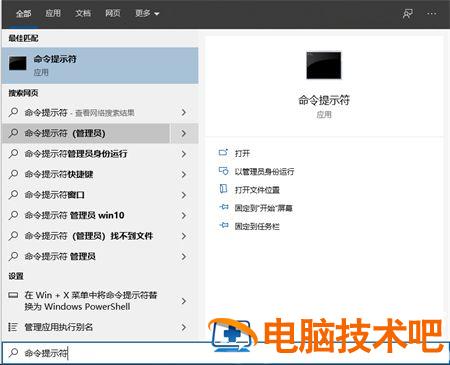Select suggestion 命令提示符管理员身份运行
Image resolution: width=450 pixels, height=365 pixels.
(86, 154)
